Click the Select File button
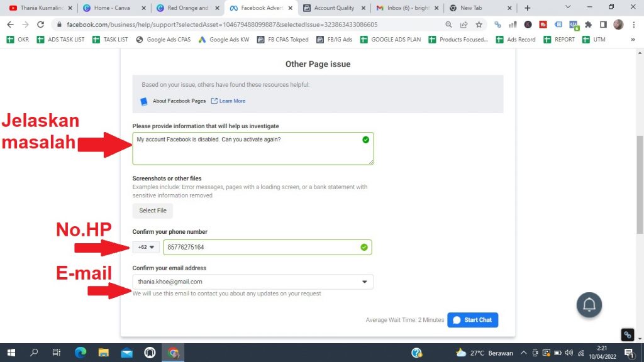The width and height of the screenshot is (644, 362). click(152, 211)
